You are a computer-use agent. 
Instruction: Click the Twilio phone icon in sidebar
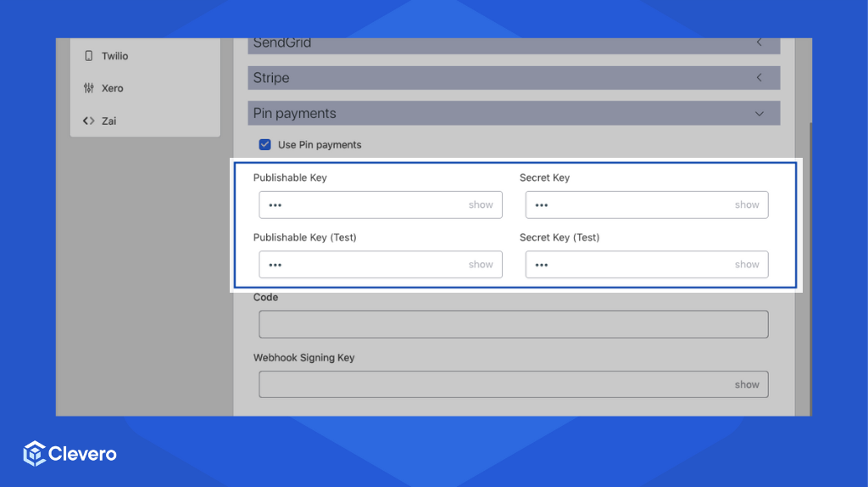coord(88,56)
